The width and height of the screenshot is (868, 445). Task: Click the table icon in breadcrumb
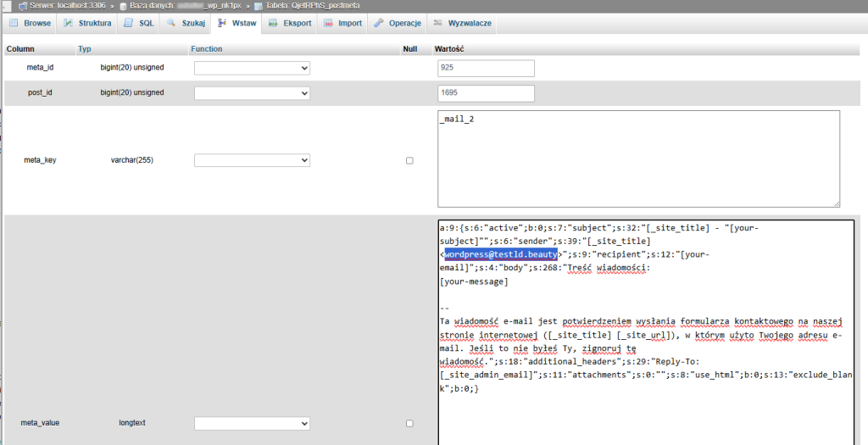258,6
